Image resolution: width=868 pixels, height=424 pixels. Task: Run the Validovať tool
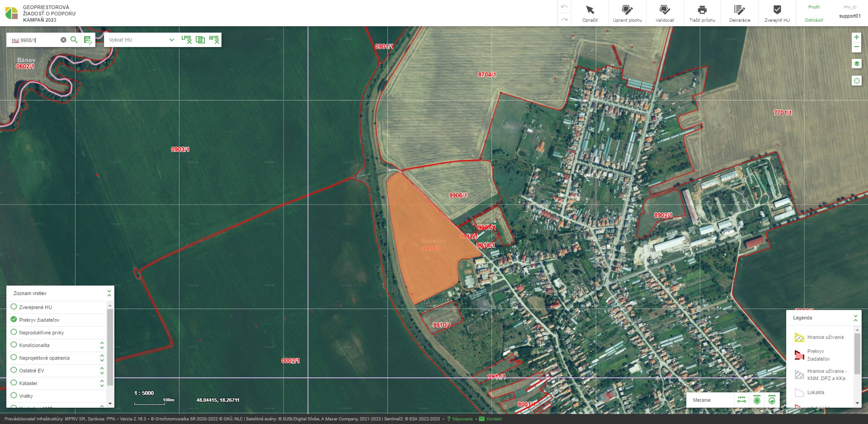click(665, 13)
